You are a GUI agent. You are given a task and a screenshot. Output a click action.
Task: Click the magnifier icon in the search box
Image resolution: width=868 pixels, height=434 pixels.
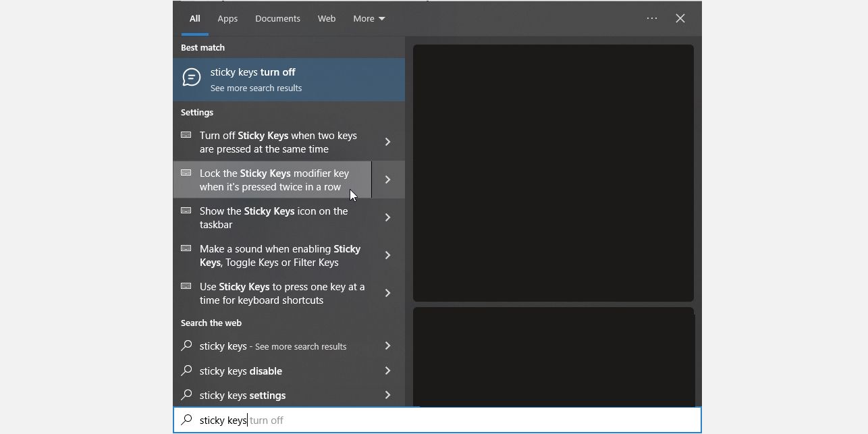click(x=186, y=420)
